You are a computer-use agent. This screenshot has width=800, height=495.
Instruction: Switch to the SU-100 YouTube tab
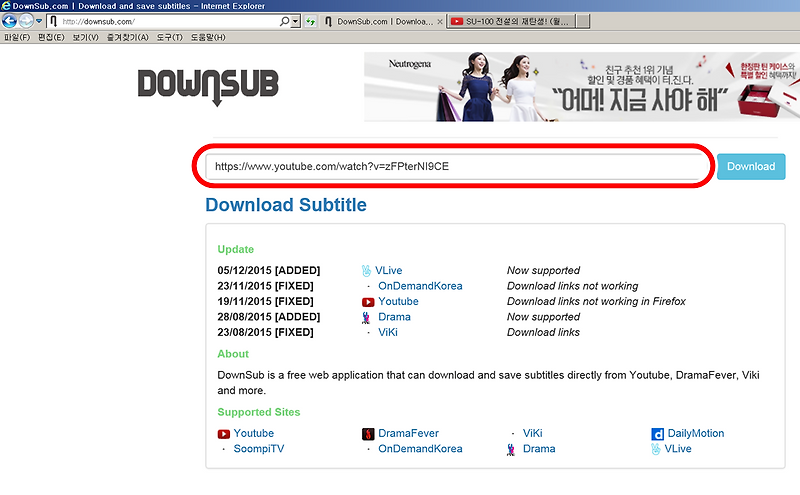(511, 21)
